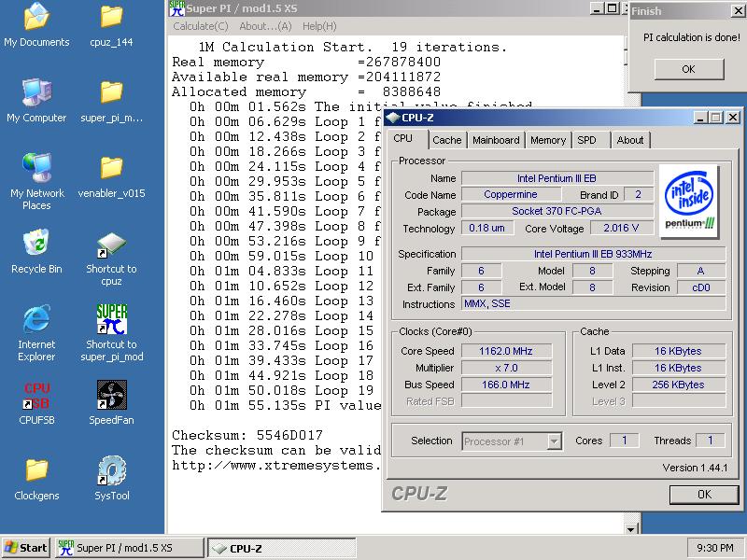This screenshot has height=560, width=747.
Task: Click the Checksum: 5546D017 line
Action: pos(247,435)
